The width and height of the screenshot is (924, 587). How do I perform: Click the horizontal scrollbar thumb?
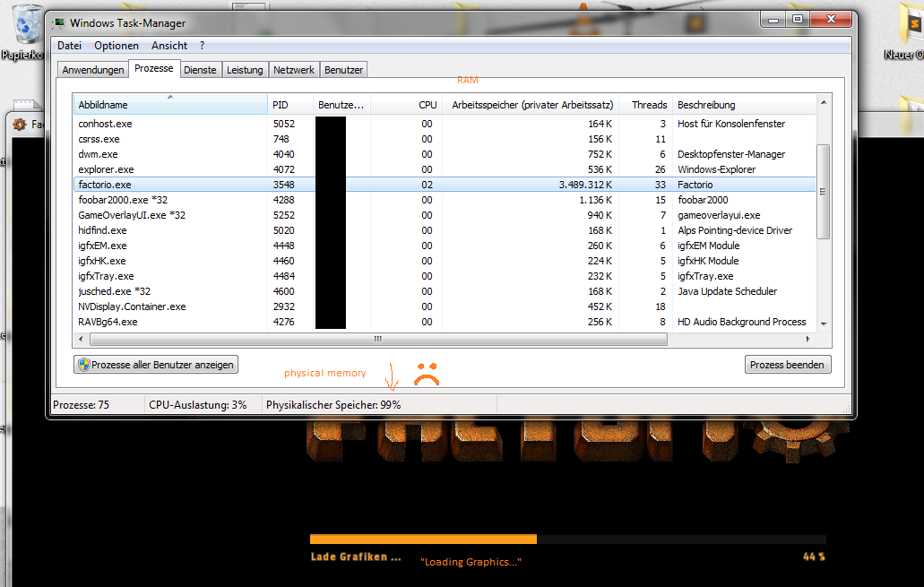[378, 339]
